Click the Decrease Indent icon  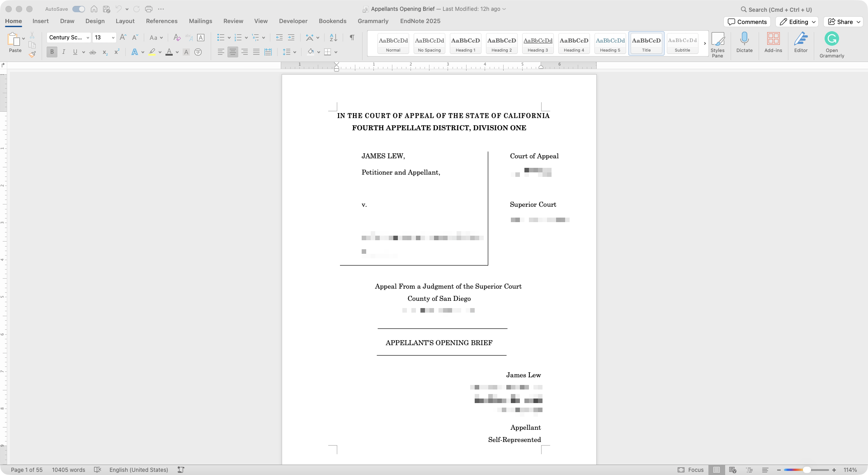[x=279, y=38]
